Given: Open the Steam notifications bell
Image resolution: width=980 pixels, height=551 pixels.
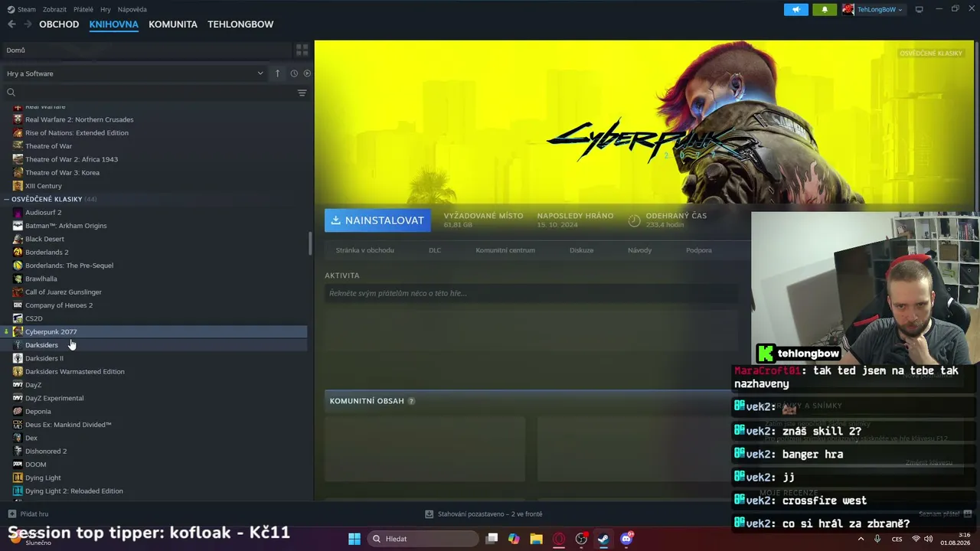Looking at the screenshot, I should click(x=825, y=9).
